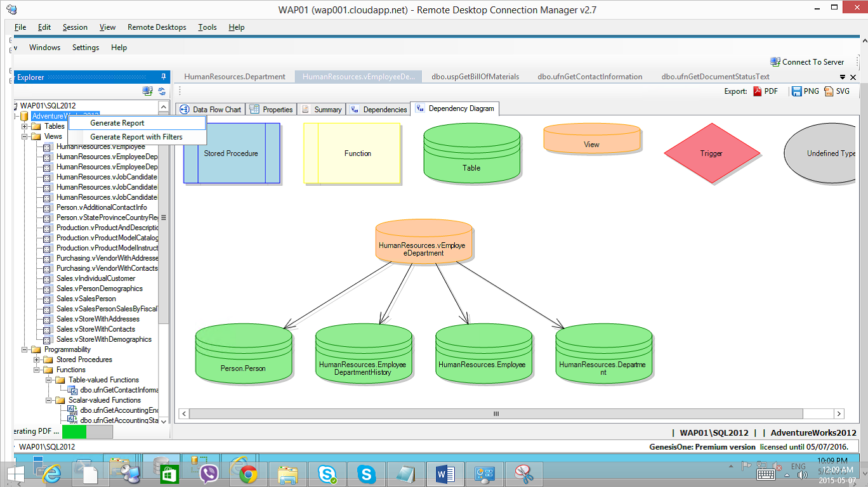Click the function icon beside dbo.ufnGetAccountingEn in tree

[x=72, y=410]
